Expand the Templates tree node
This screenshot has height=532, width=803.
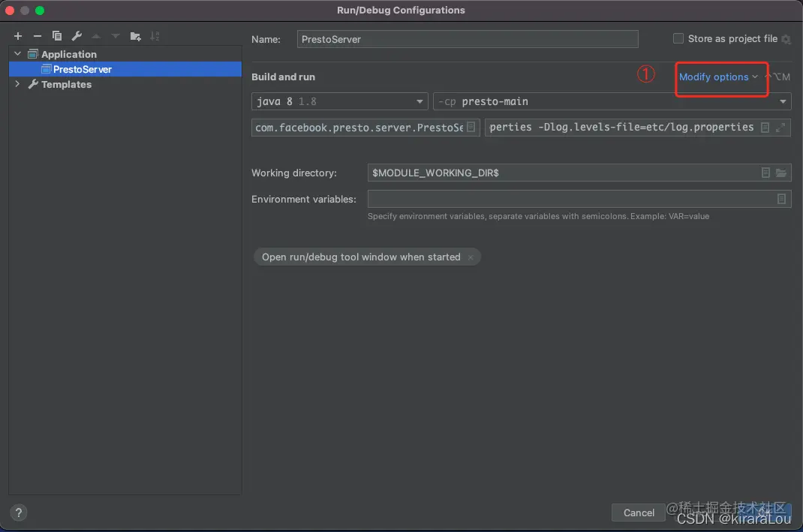point(17,84)
